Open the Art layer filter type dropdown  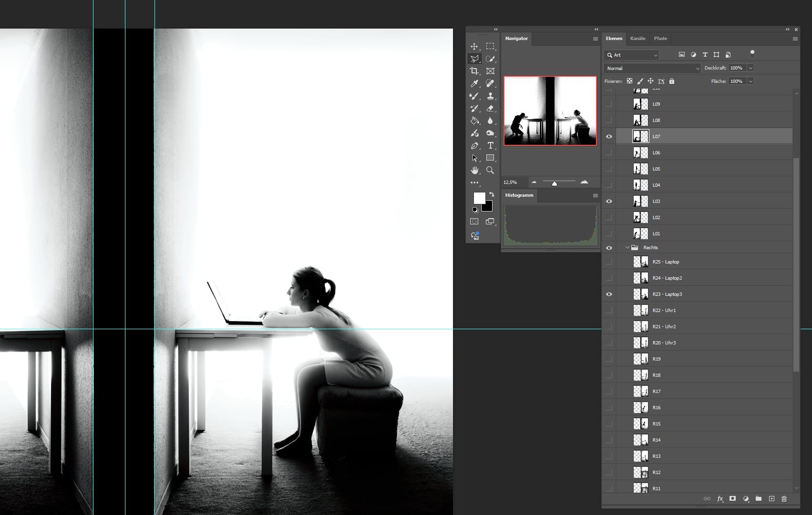coord(631,55)
